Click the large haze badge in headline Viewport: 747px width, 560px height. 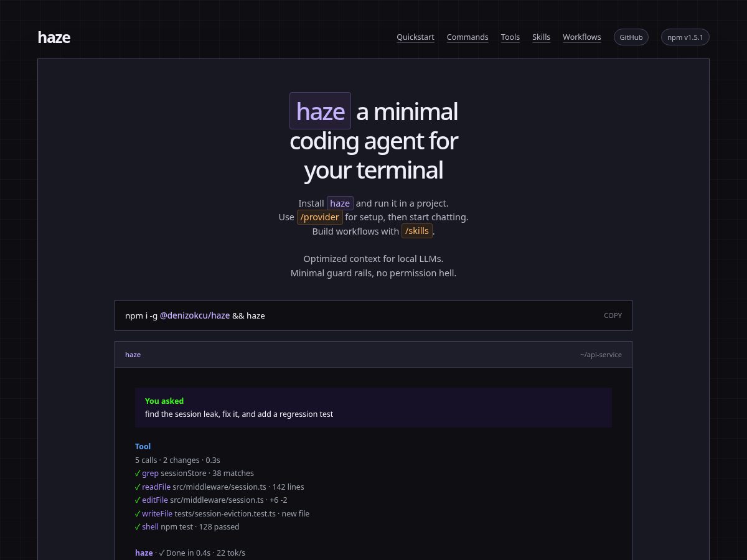tap(320, 111)
